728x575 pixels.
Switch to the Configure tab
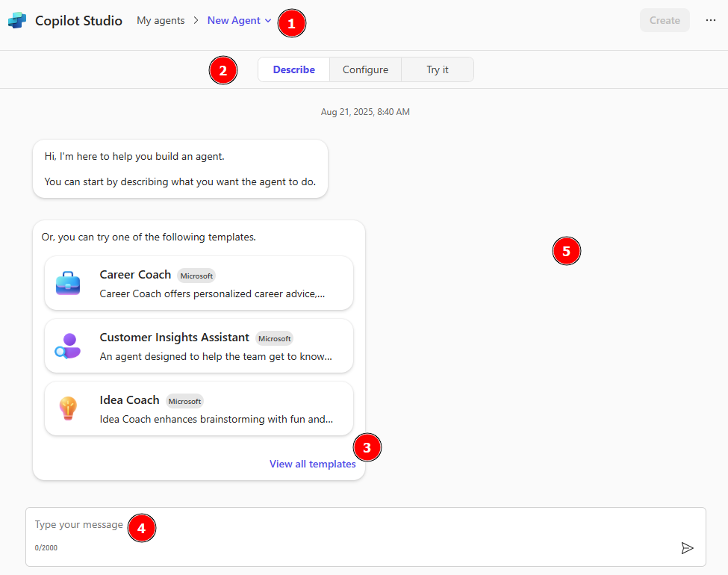[x=365, y=69]
